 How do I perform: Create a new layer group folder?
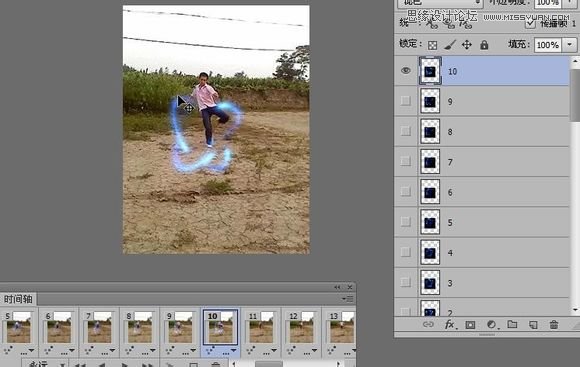pyautogui.click(x=512, y=324)
